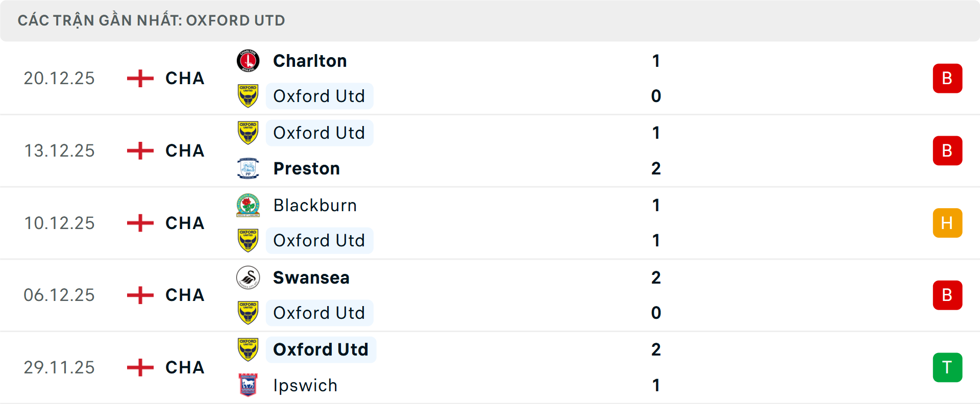This screenshot has width=980, height=404.
Task: Click the Swansea swan crest icon
Action: pos(248,277)
